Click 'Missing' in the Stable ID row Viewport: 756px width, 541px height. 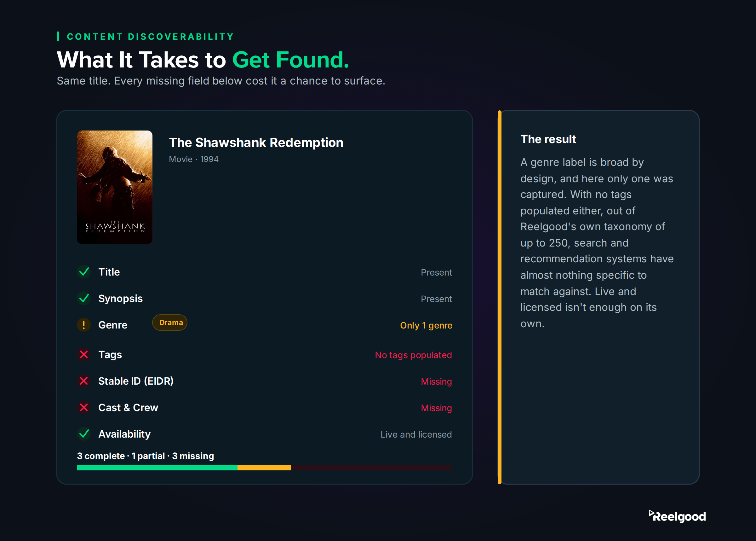click(x=436, y=382)
